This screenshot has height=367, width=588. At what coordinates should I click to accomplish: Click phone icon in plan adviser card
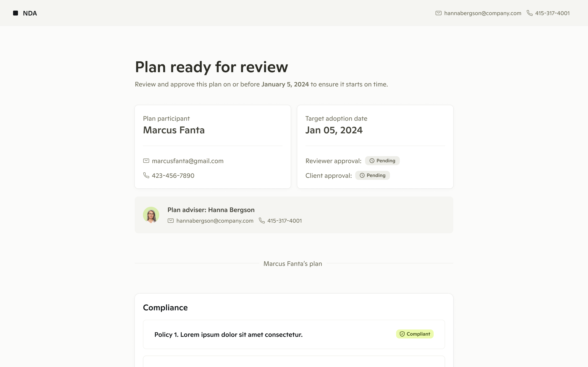(262, 220)
